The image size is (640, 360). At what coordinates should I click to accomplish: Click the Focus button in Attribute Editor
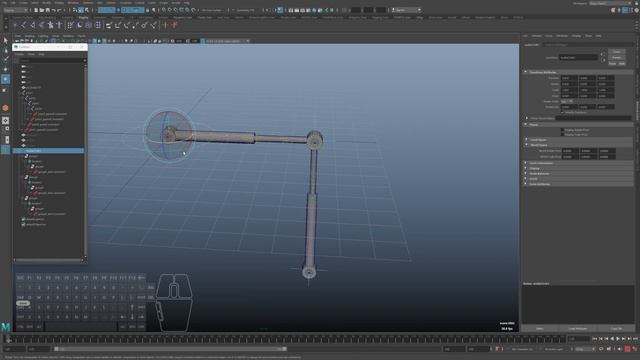(616, 52)
